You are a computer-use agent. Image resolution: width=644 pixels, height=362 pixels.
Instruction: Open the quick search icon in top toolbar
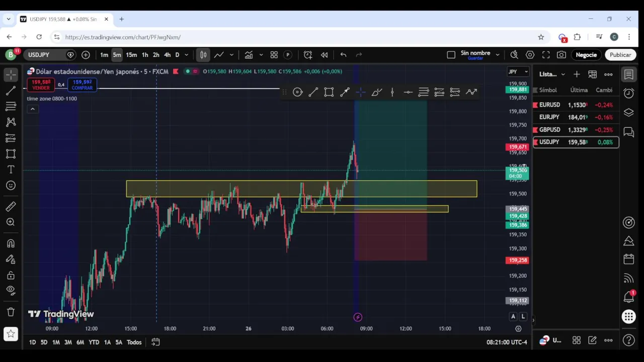(514, 55)
